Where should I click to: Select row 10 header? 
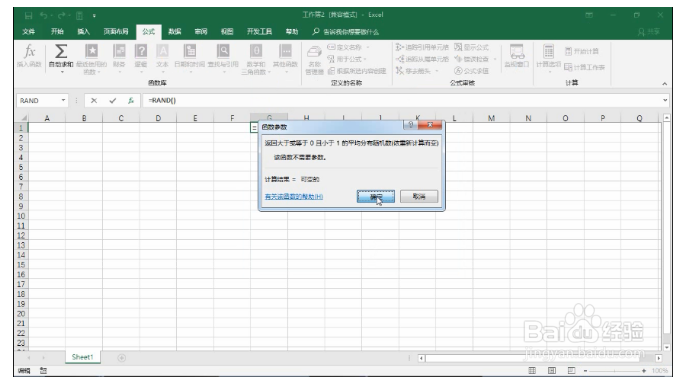click(21, 216)
